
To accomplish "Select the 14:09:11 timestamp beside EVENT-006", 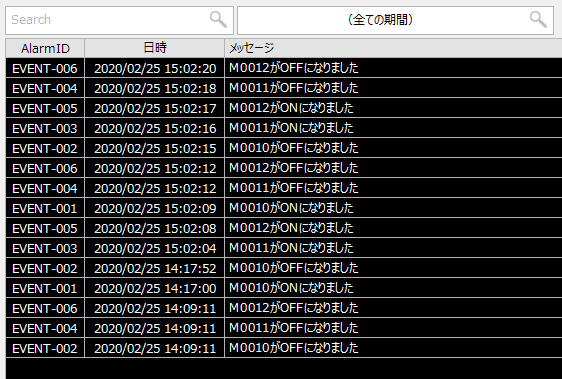I will tap(155, 308).
